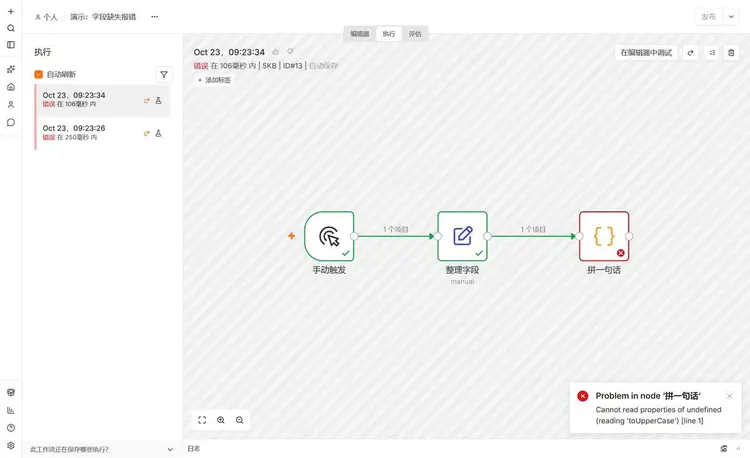Open help question-mark icon in sidebar

pos(11,428)
